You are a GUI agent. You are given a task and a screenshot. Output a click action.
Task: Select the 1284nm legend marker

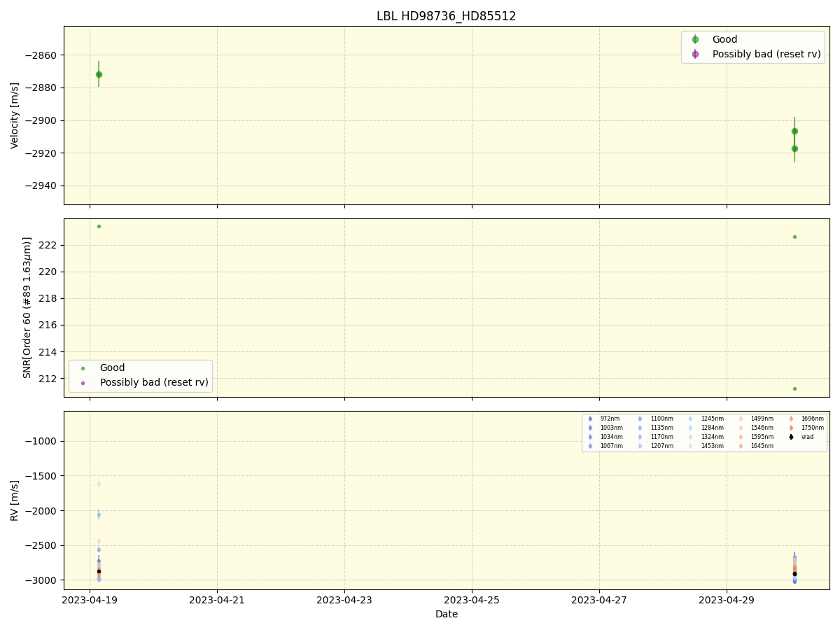click(x=690, y=428)
